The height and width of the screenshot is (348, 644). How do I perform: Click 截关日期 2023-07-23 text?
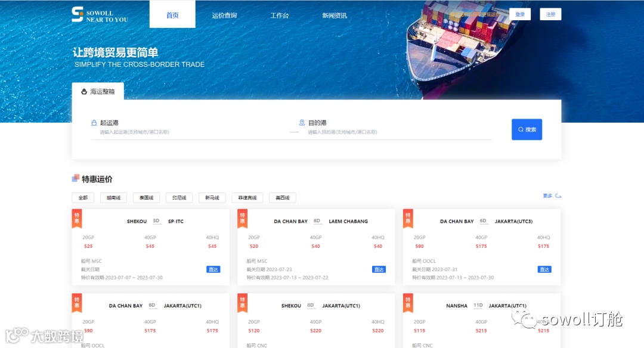pos(269,269)
